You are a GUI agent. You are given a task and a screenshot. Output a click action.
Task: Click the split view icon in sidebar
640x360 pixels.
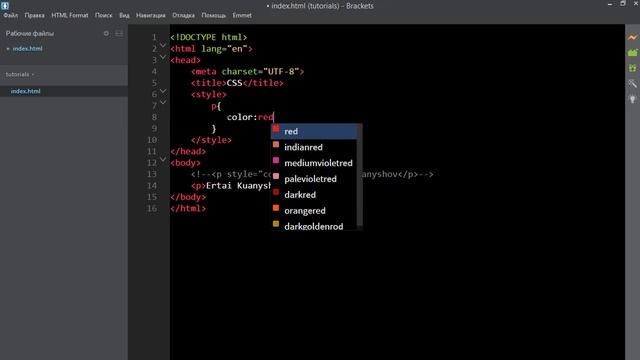point(119,33)
